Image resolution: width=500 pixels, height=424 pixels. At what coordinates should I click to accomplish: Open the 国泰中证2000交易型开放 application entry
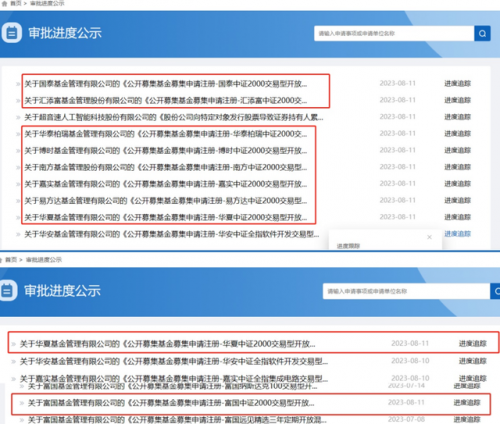pyautogui.click(x=166, y=84)
